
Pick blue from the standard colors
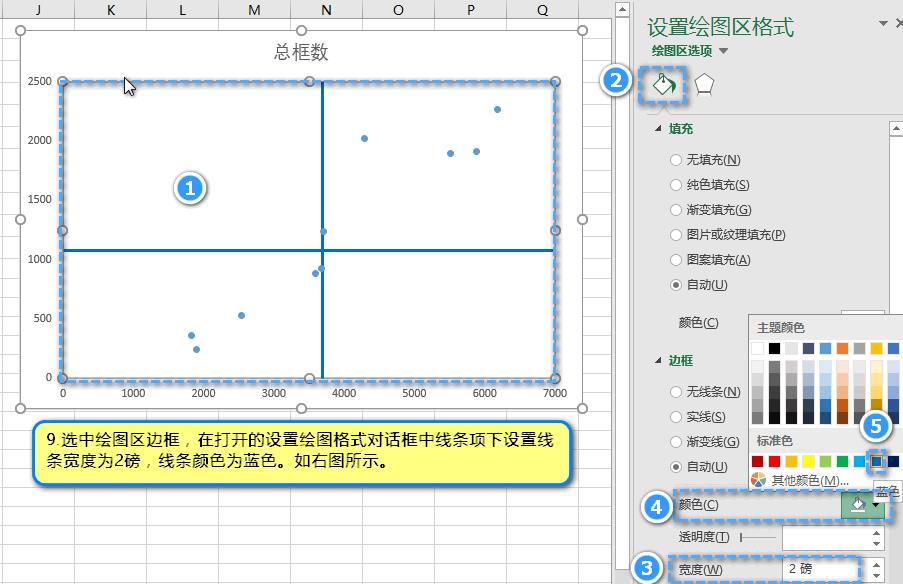point(876,461)
